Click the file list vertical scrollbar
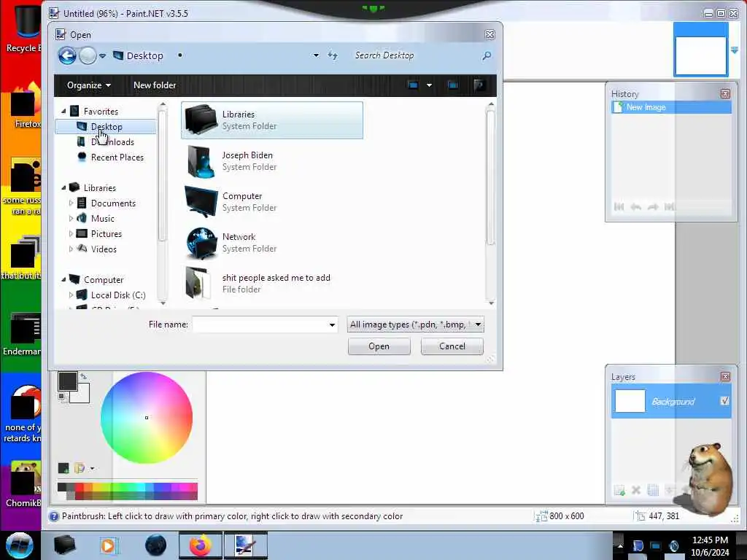This screenshot has height=560, width=747. tap(491, 177)
